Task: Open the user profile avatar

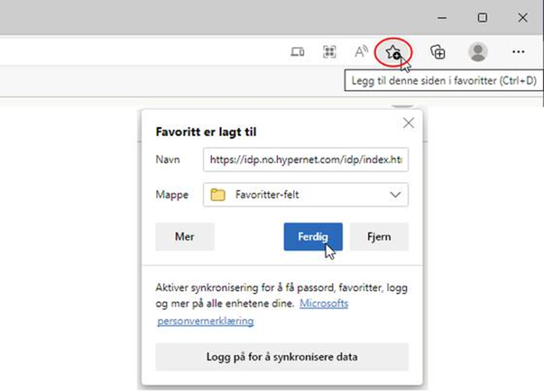Action: tap(477, 52)
